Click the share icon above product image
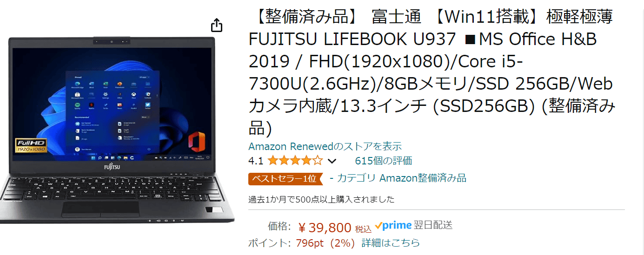Viewport: 644px width, 255px height. (x=217, y=25)
